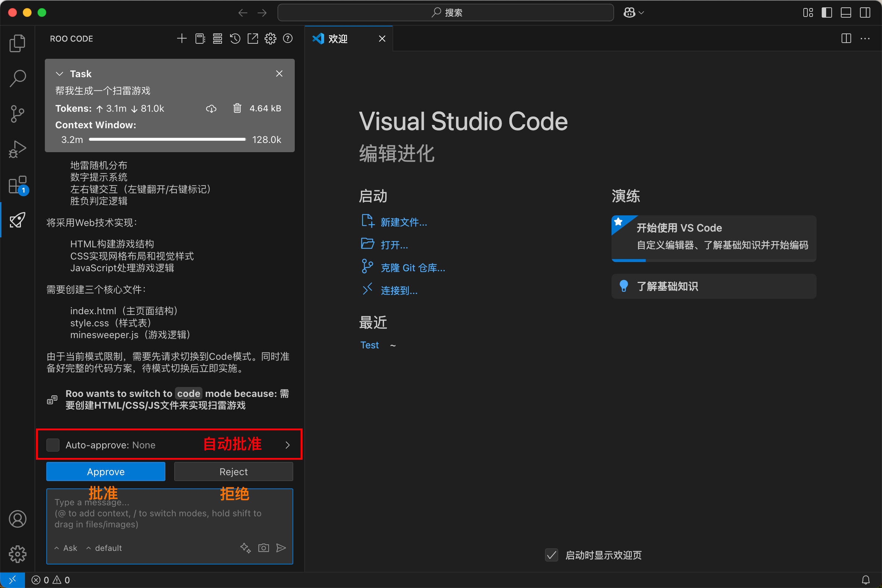Close the 欢迎 tab

pos(382,39)
